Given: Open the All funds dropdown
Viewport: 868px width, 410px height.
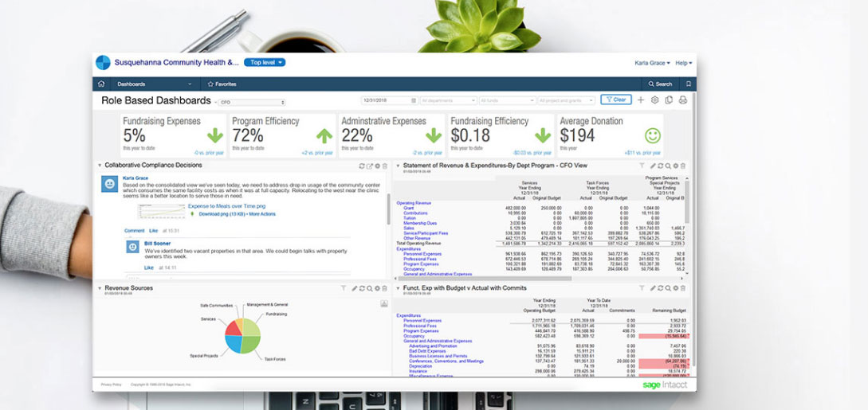Looking at the screenshot, I should pos(507,100).
